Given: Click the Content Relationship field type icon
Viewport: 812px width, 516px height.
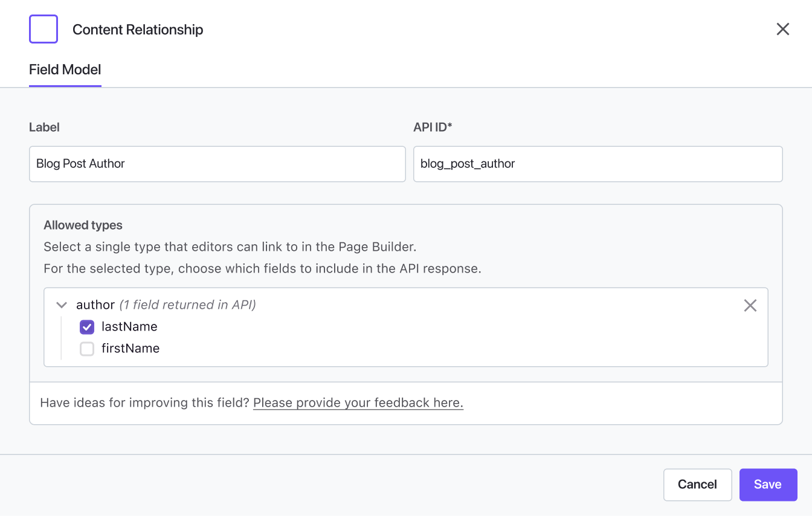Looking at the screenshot, I should pos(43,29).
